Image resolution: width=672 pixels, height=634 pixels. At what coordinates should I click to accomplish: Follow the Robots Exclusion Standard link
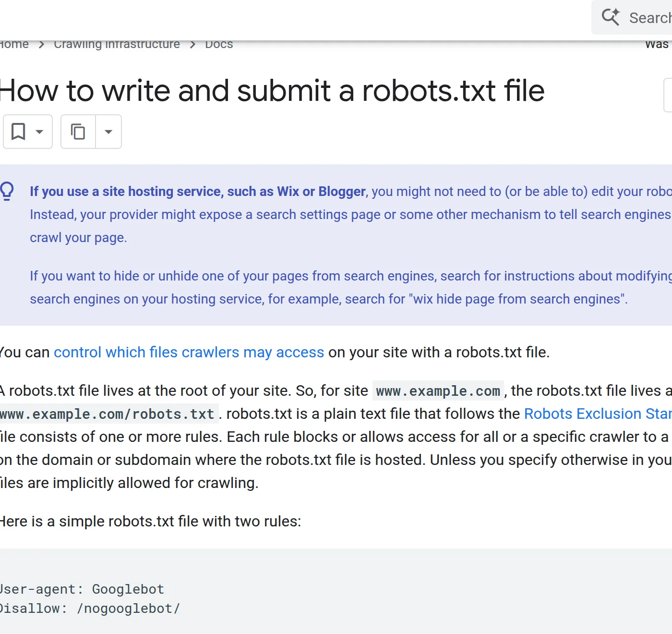[598, 414]
